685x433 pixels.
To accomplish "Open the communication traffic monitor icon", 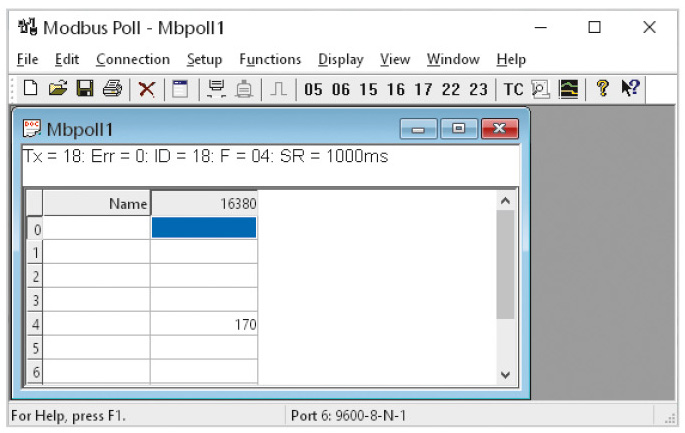I will click(540, 89).
